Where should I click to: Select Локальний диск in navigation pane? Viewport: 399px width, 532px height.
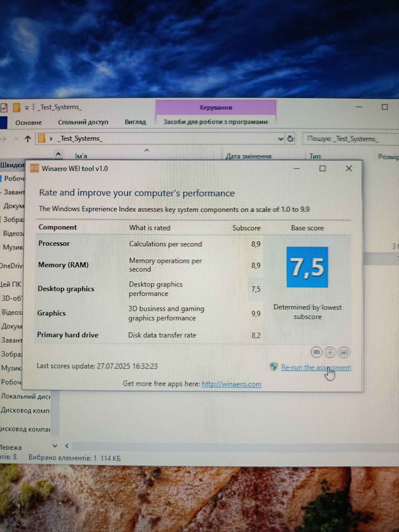pos(26,396)
